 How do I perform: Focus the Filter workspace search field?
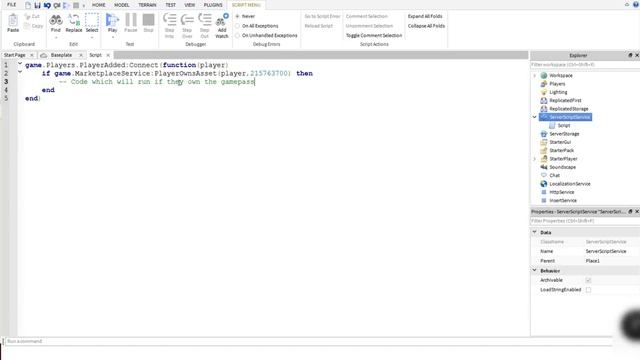584,64
